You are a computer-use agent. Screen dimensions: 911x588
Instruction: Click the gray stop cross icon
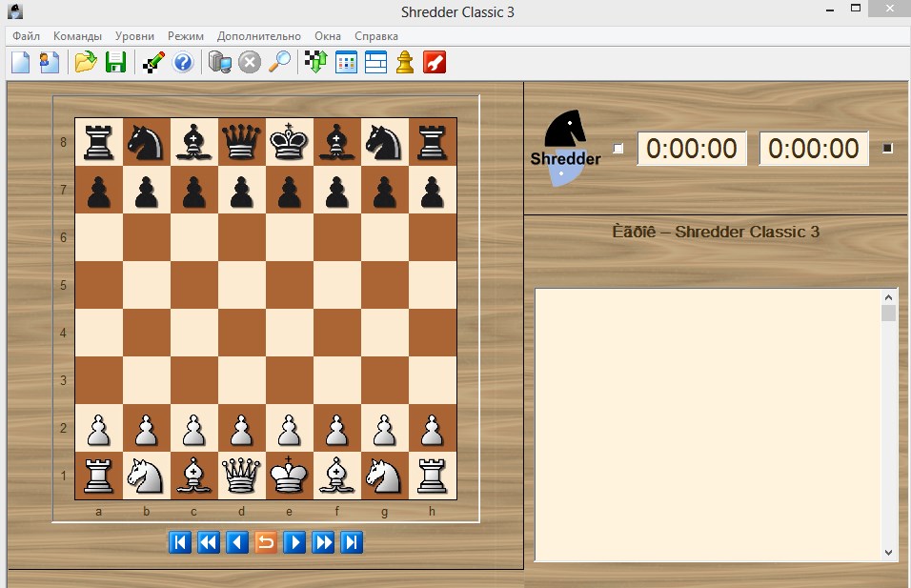click(x=250, y=62)
